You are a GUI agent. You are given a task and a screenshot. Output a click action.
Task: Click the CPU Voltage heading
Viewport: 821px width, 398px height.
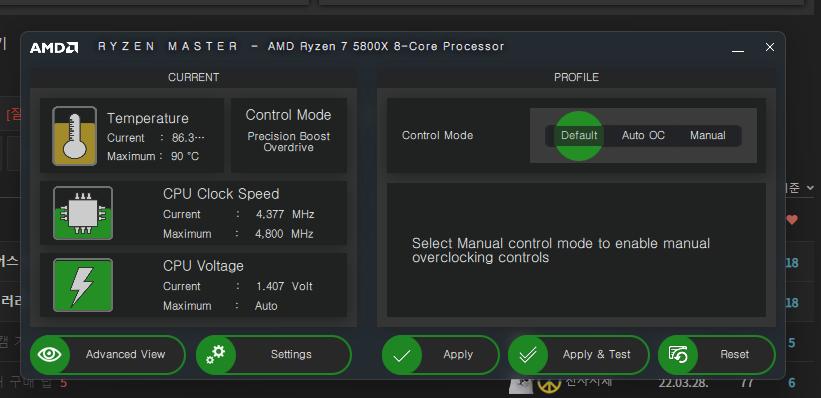pyautogui.click(x=203, y=266)
